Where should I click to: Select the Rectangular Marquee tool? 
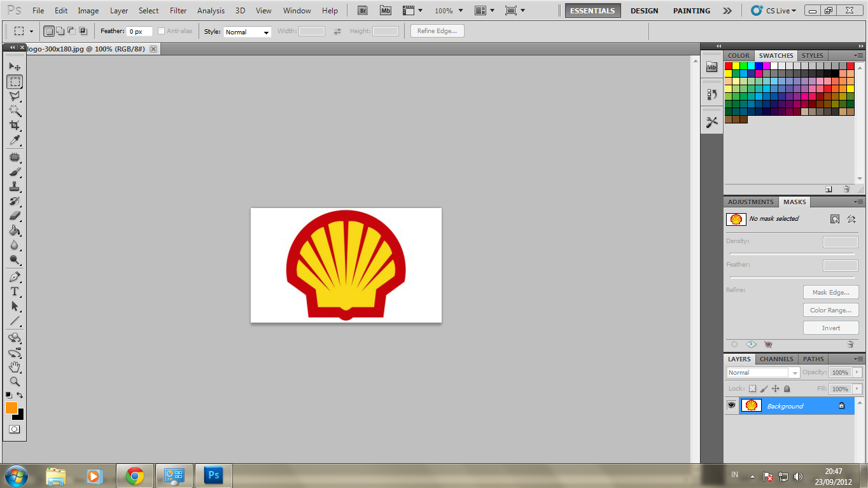[15, 81]
